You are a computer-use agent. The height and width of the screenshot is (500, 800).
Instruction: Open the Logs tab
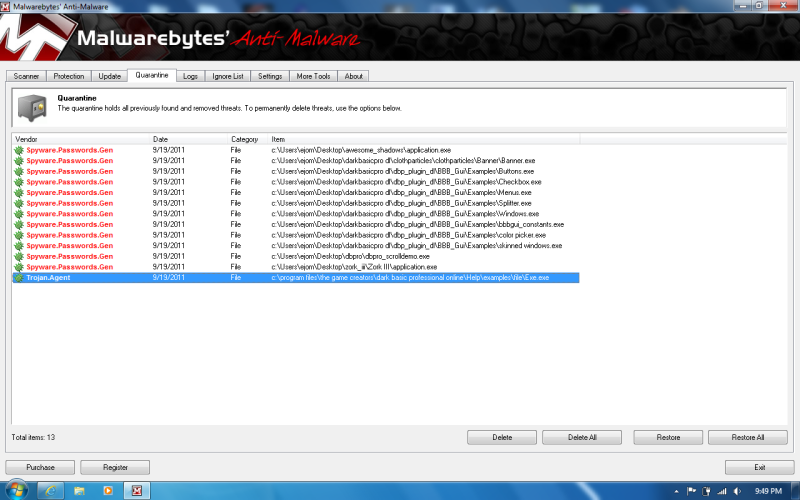click(190, 76)
